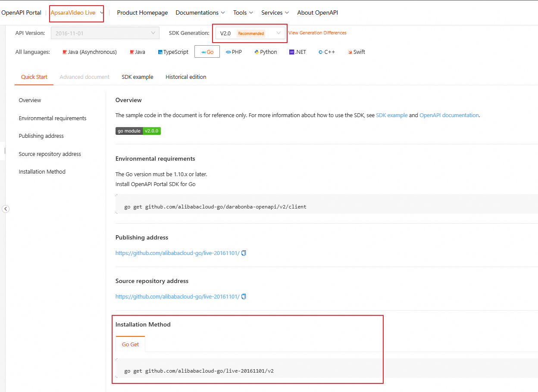Select Go language option

point(207,52)
